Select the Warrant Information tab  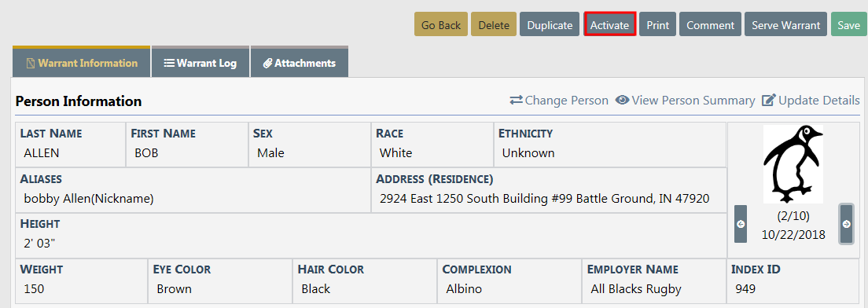click(82, 61)
